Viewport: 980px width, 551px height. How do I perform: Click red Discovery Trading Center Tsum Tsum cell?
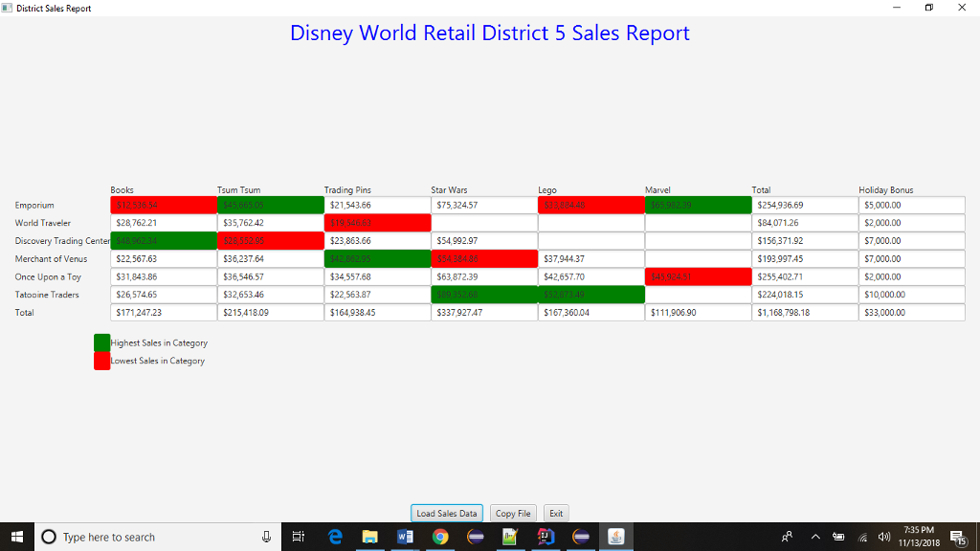pos(271,240)
